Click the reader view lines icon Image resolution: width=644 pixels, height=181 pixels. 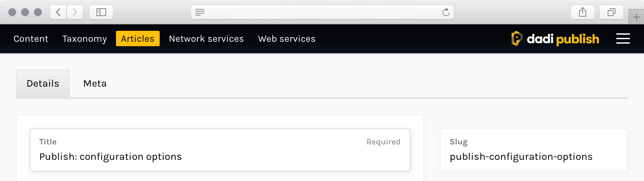coord(200,12)
